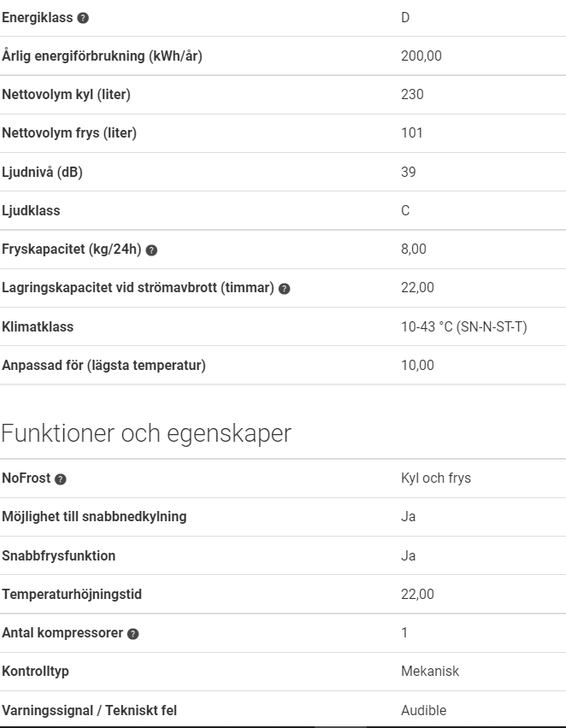Select the Snabbfrysfunktion value Ja
The image size is (566, 728).
pos(409,555)
